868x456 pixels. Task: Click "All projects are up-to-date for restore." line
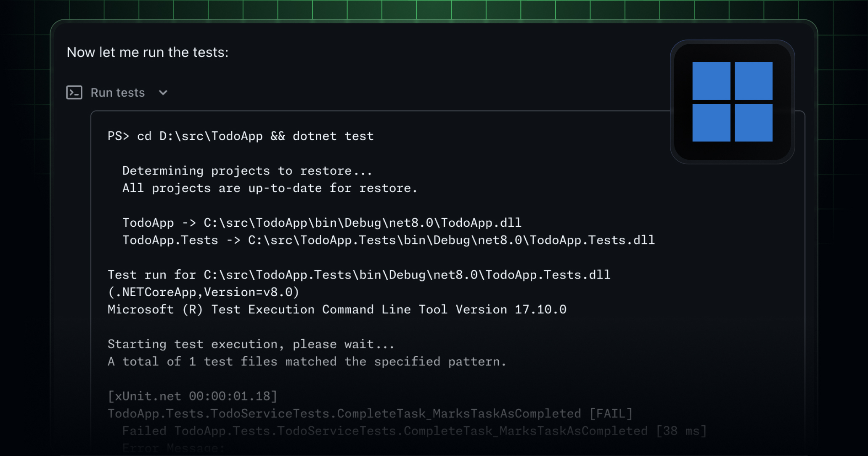pyautogui.click(x=270, y=188)
